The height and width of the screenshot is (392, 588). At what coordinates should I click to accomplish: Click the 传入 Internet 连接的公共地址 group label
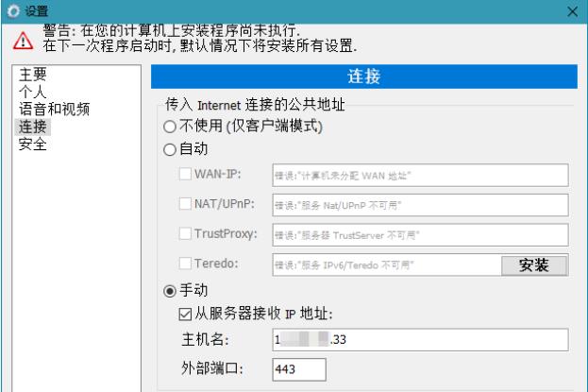(x=255, y=105)
